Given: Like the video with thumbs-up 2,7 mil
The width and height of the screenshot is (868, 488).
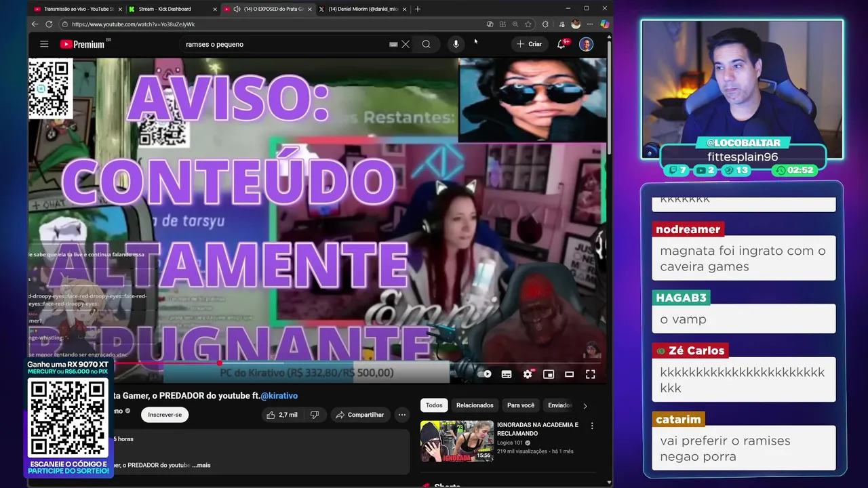Looking at the screenshot, I should 282,415.
